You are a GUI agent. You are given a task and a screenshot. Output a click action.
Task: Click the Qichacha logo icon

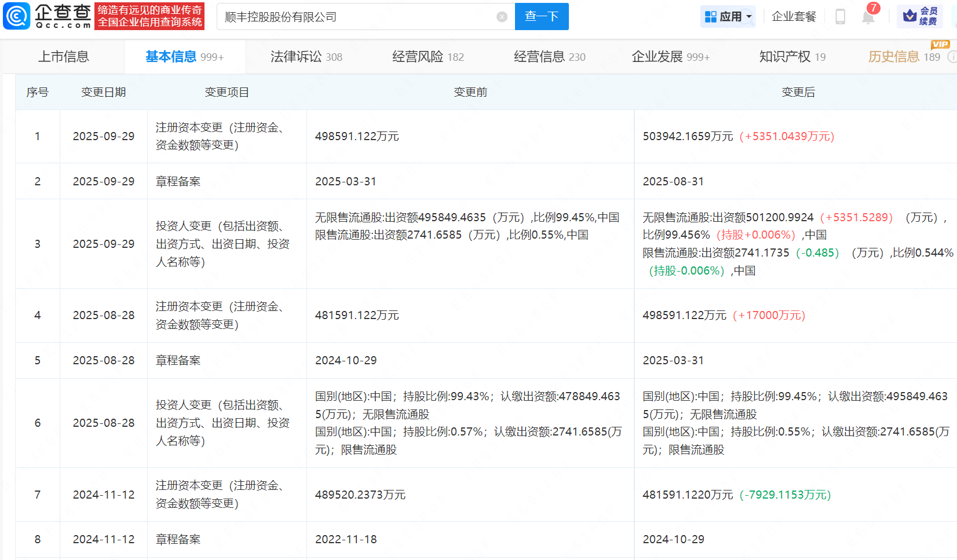click(x=17, y=16)
